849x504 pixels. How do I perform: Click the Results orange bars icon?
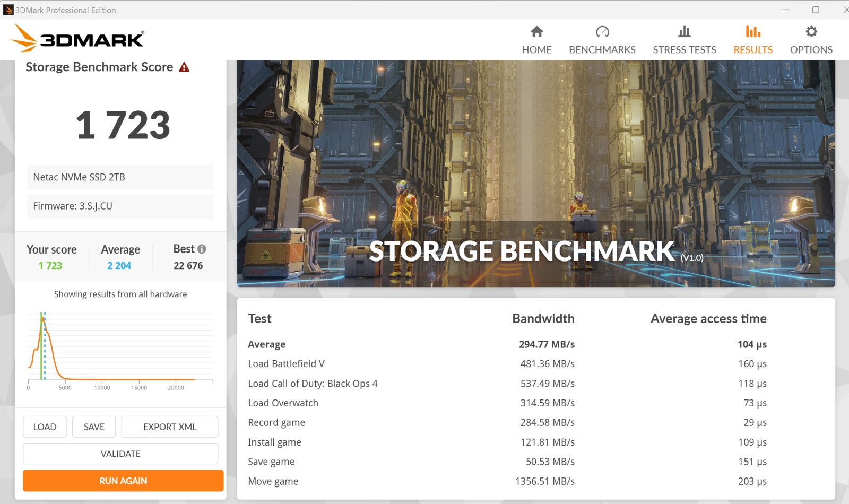753,32
